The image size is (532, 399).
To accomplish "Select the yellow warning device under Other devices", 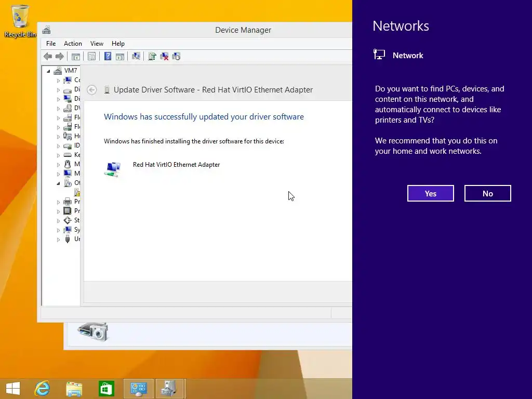I will (77, 192).
